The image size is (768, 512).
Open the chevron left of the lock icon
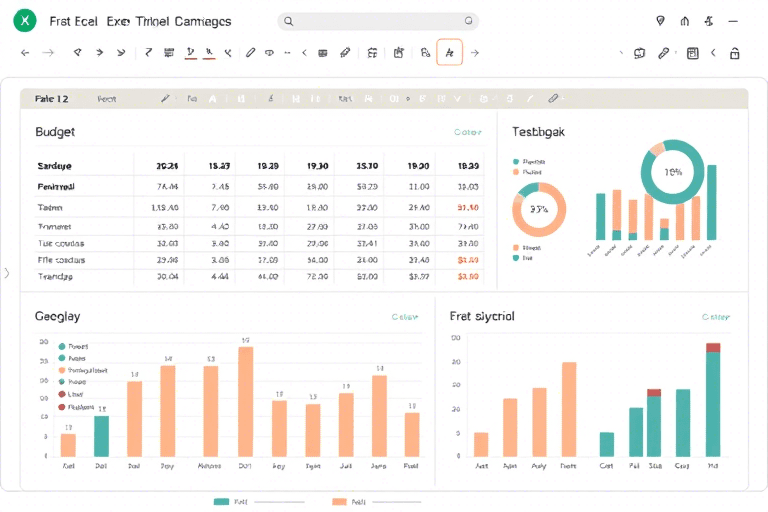coord(713,53)
